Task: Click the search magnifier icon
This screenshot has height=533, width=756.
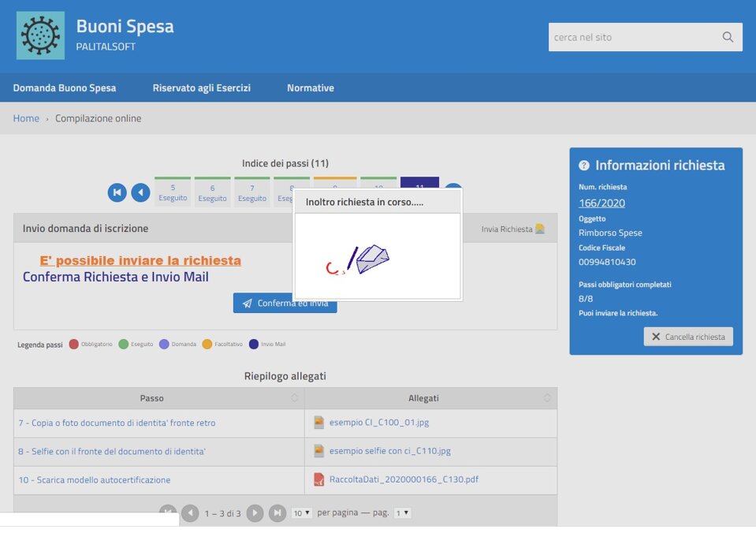Action: click(x=727, y=37)
